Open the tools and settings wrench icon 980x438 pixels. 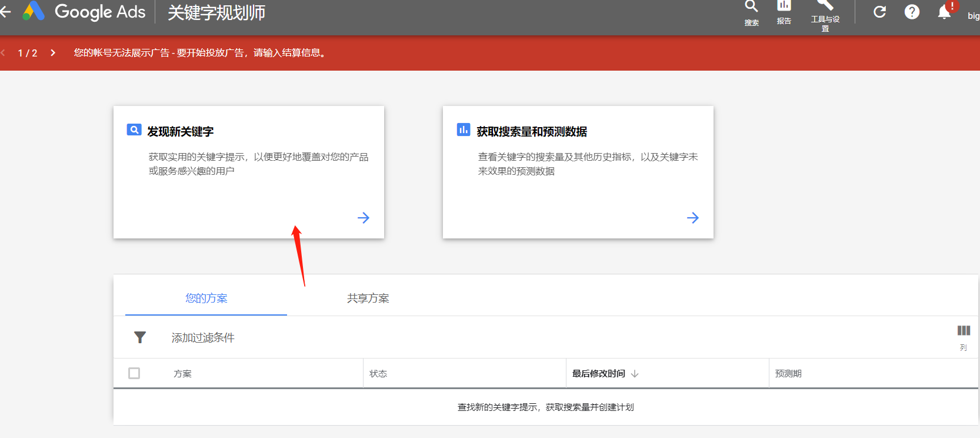tap(825, 5)
